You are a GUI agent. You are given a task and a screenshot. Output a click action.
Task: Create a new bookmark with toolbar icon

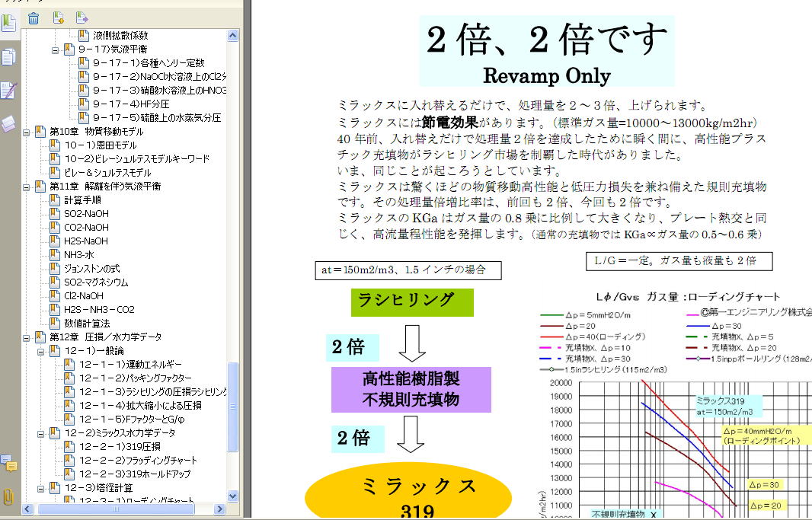click(59, 18)
